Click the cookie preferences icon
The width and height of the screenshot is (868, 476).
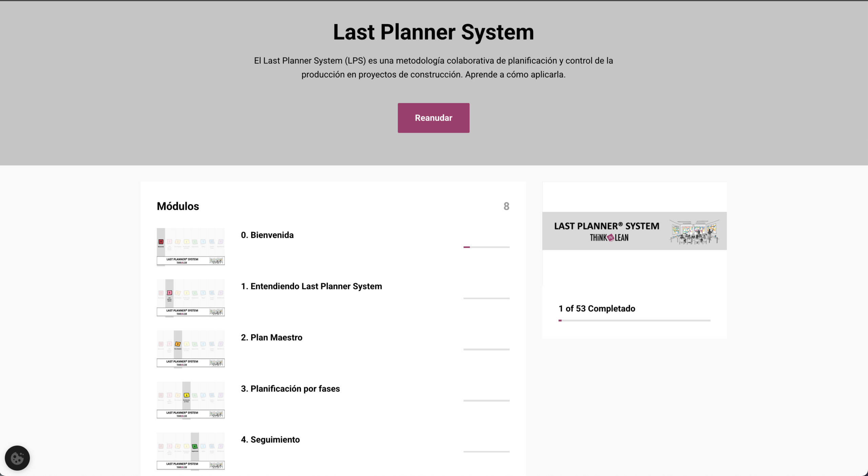pyautogui.click(x=17, y=458)
